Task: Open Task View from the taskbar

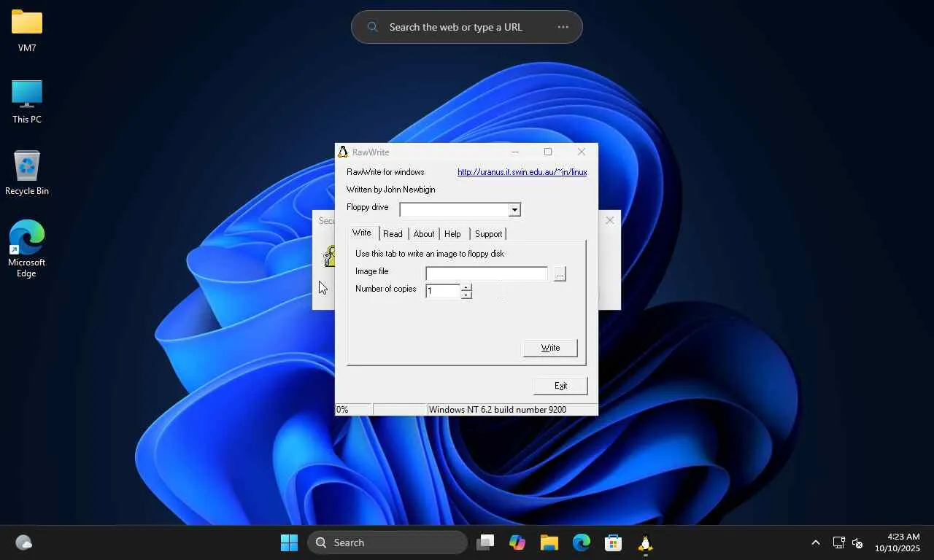Action: tap(485, 542)
